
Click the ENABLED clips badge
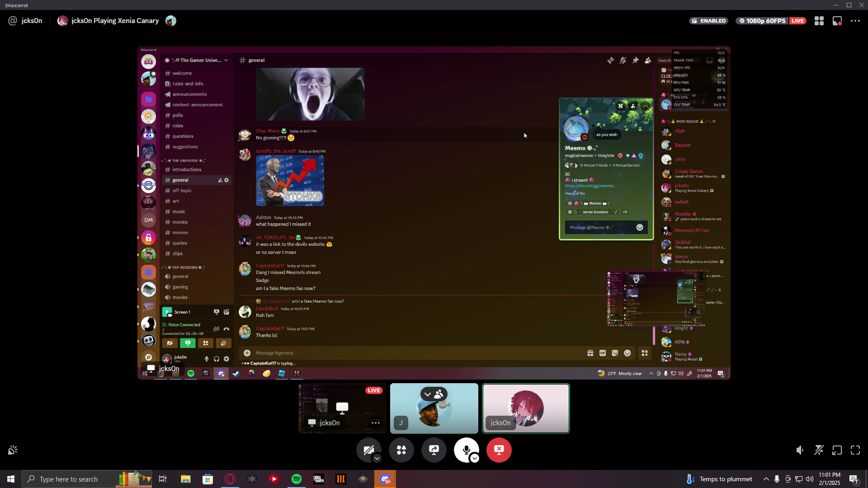click(708, 21)
